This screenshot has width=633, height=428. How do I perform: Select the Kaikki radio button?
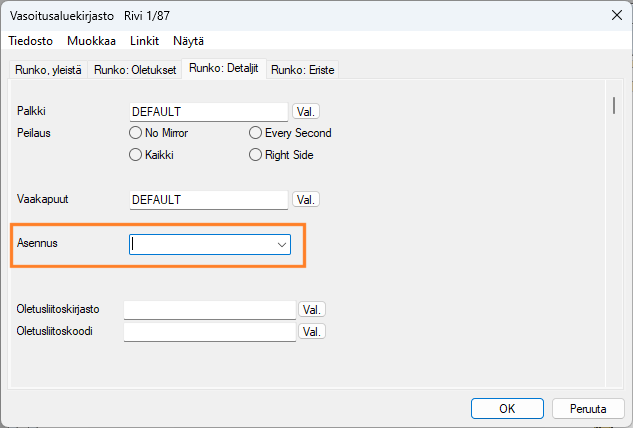pyautogui.click(x=135, y=155)
